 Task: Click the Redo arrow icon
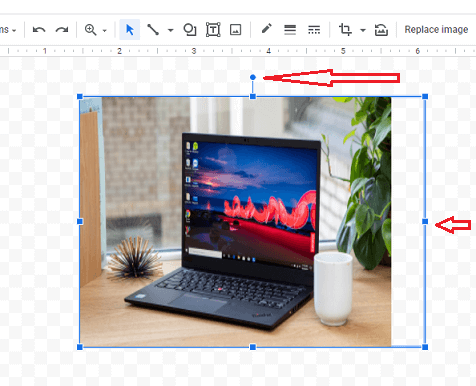(62, 30)
